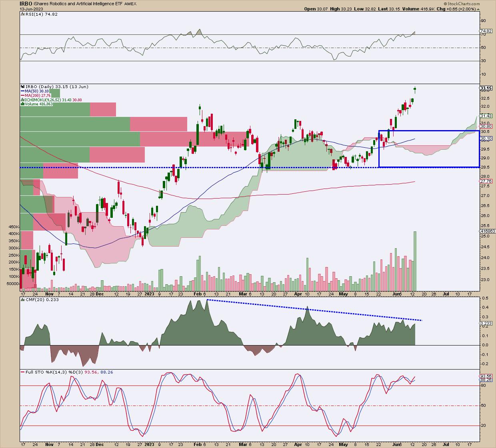The image size is (496, 448).
Task: Click the blue line marker for MA(50)
Action: coord(22,91)
